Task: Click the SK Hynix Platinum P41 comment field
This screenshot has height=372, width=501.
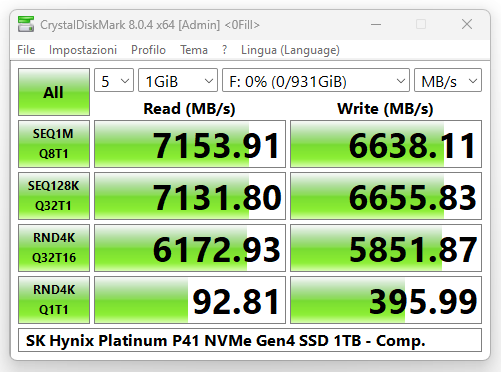Action: pyautogui.click(x=250, y=340)
